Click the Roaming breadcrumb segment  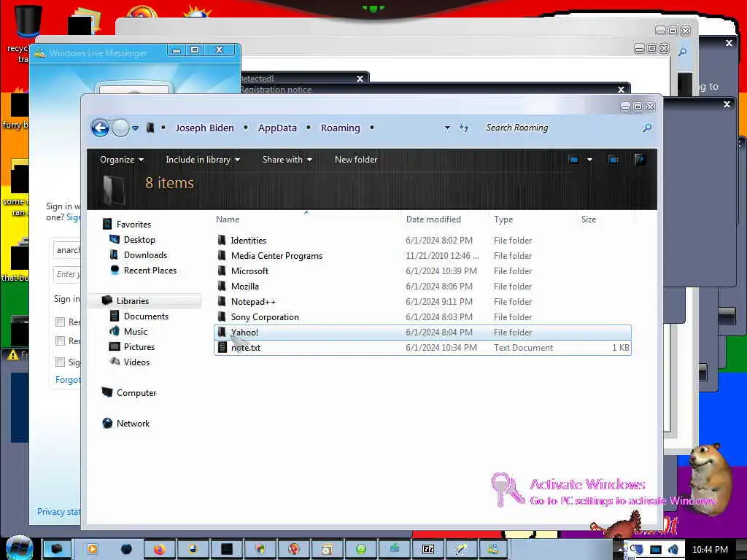click(x=340, y=128)
